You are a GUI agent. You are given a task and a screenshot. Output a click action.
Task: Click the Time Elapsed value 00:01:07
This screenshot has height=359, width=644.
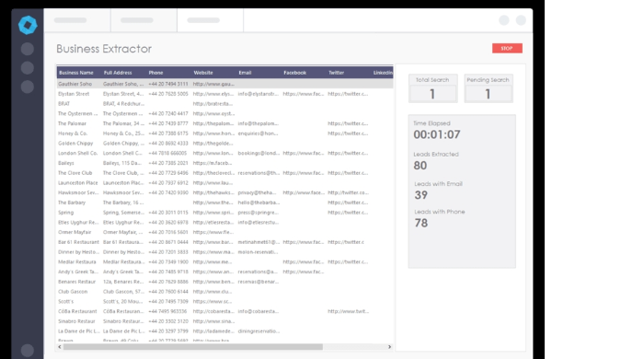tap(437, 134)
